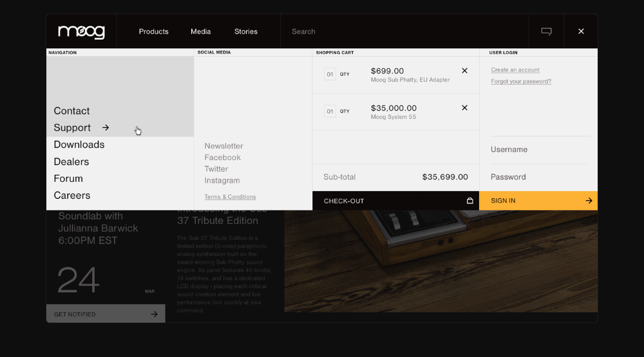644x357 pixels.
Task: Click the Moog logo
Action: (81, 32)
